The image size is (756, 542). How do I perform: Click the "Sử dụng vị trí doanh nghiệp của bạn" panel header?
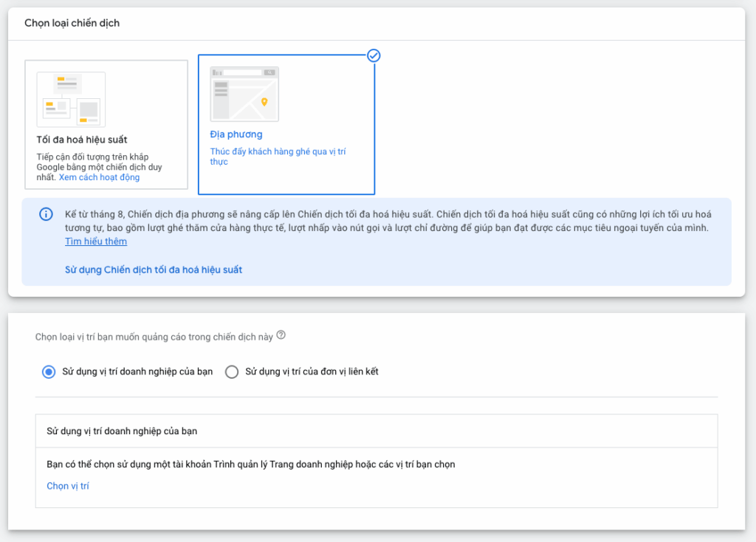tap(122, 430)
